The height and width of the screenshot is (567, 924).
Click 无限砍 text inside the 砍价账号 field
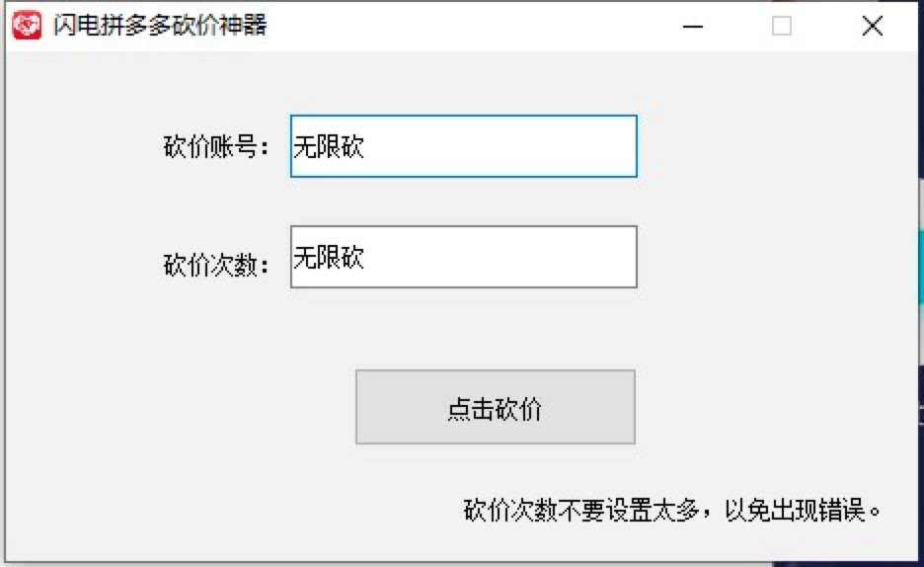pyautogui.click(x=329, y=147)
